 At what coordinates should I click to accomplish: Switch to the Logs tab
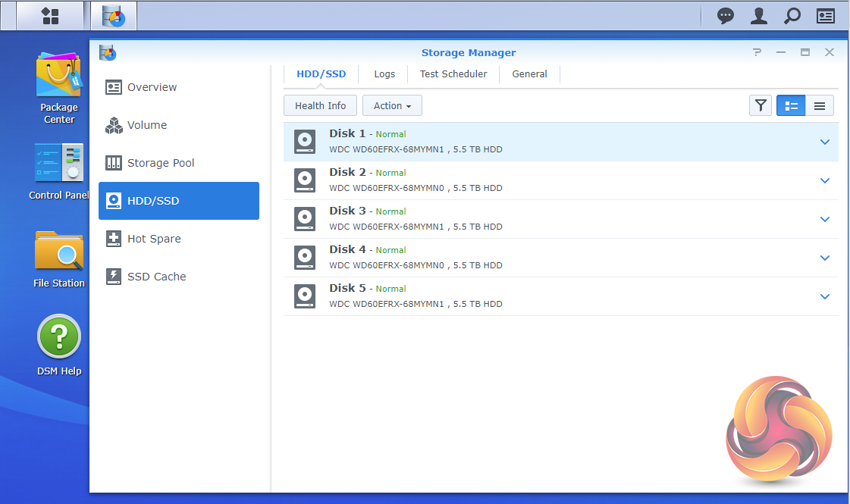[x=384, y=74]
